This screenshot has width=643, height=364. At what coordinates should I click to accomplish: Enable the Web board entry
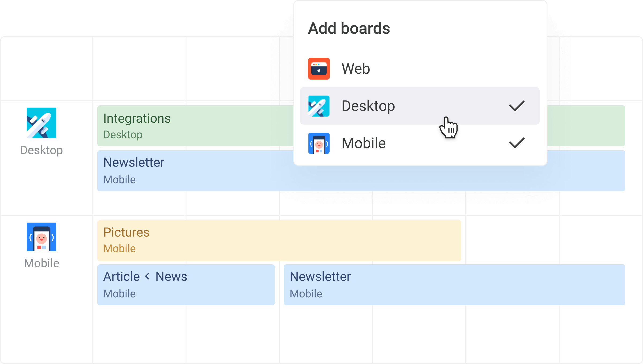click(356, 69)
